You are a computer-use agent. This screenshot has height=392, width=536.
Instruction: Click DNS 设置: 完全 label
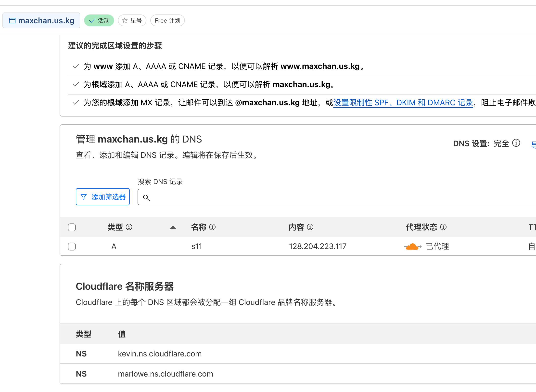click(481, 144)
